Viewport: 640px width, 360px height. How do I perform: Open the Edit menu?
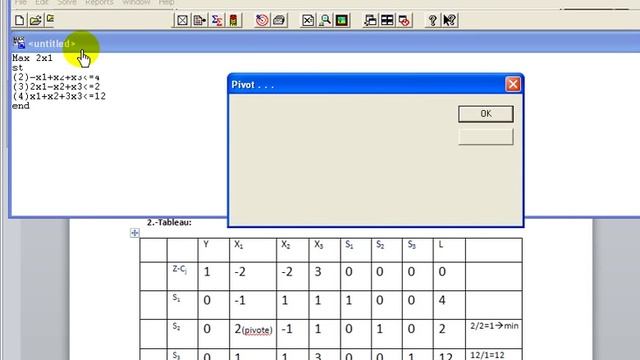[42, 2]
